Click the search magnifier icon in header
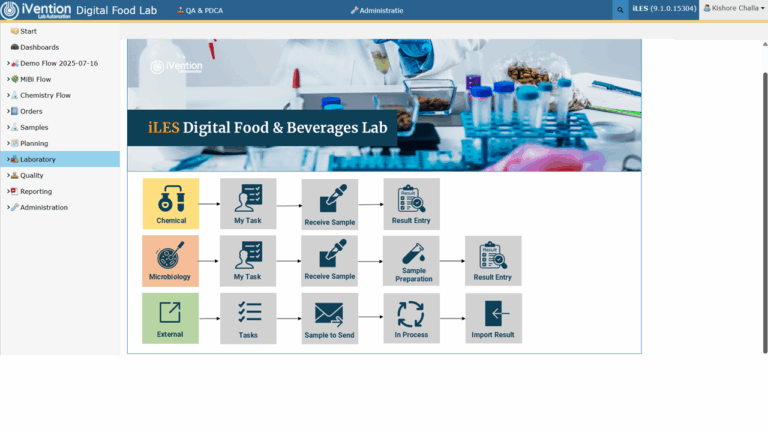 (x=620, y=10)
